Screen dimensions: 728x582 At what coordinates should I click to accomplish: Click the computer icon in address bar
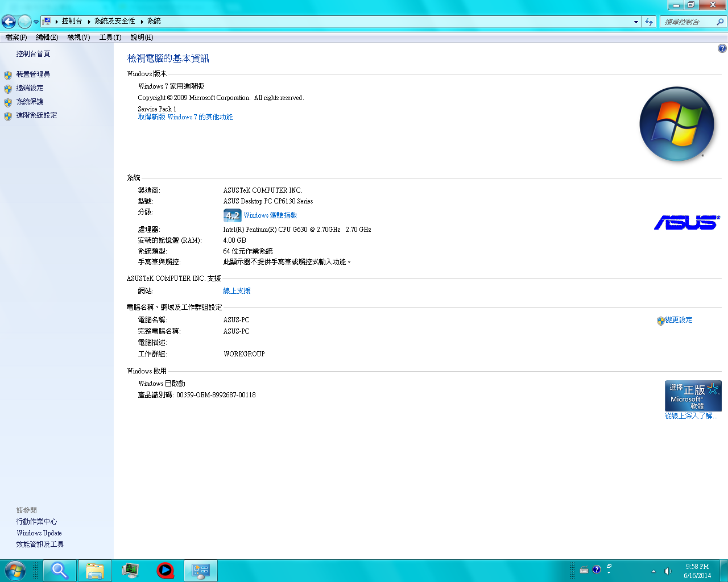pyautogui.click(x=47, y=21)
